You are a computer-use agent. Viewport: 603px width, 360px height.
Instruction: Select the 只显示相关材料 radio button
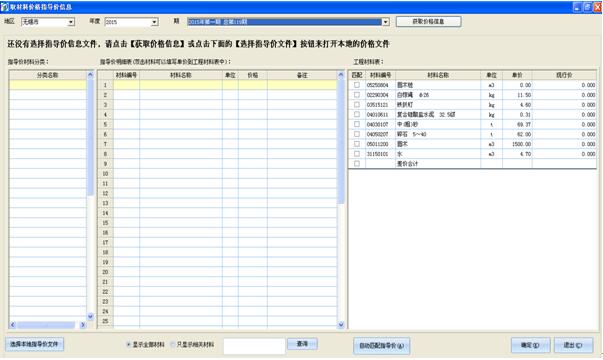click(x=173, y=345)
